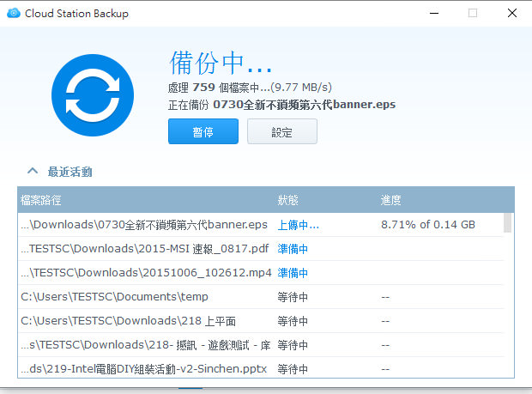The height and width of the screenshot is (394, 532).
Task: Select the Documents\temp folder row
Action: coord(261,297)
